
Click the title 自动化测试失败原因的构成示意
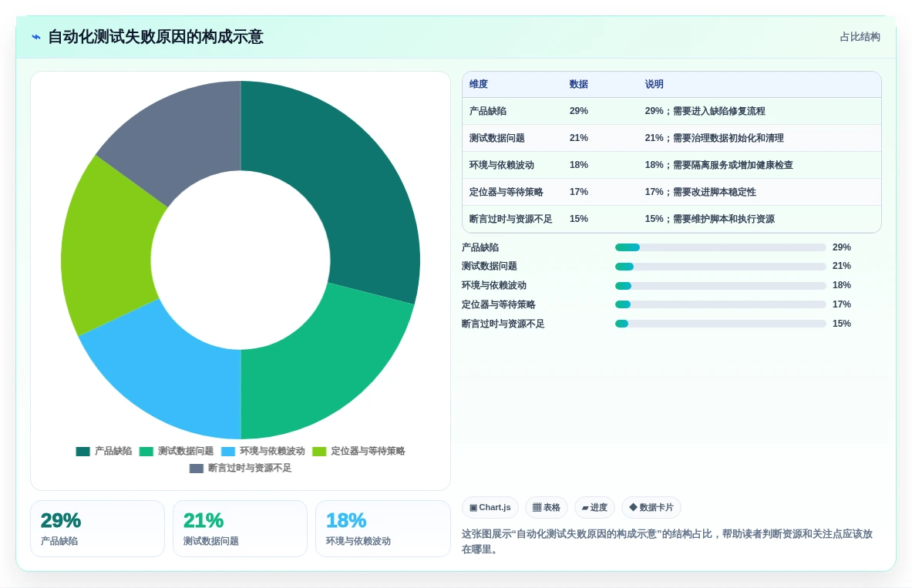[x=155, y=37]
